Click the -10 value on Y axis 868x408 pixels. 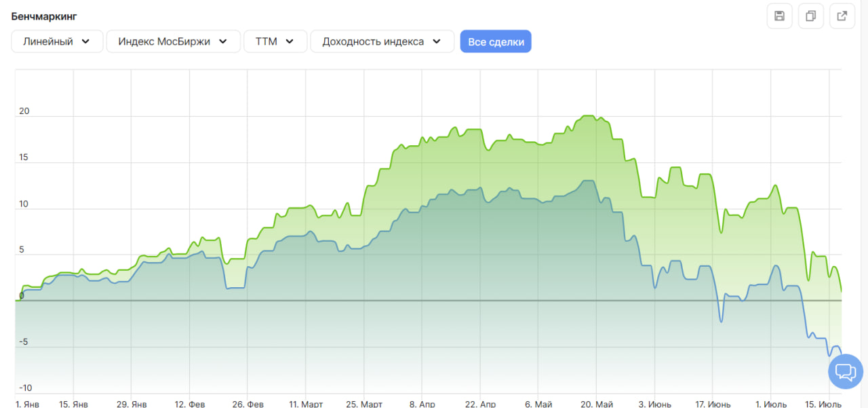tap(25, 388)
